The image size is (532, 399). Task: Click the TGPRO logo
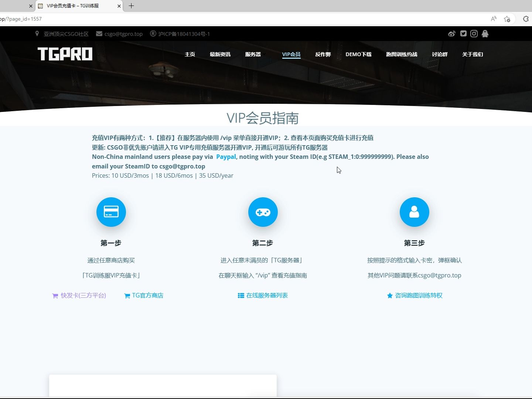click(65, 54)
